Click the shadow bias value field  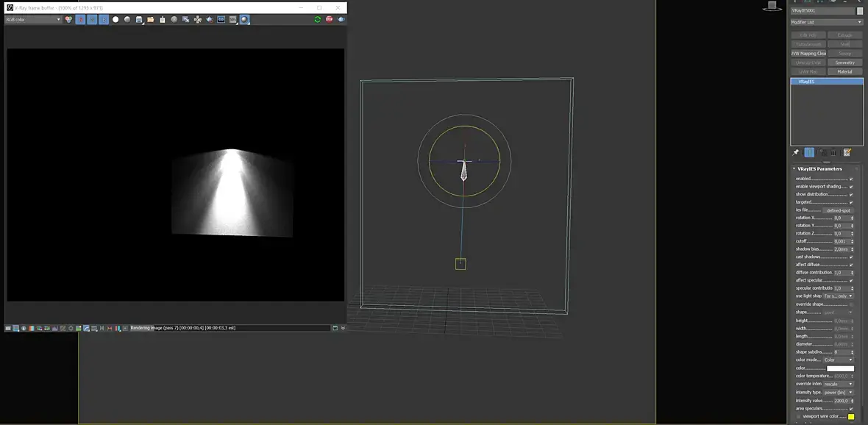(x=842, y=249)
